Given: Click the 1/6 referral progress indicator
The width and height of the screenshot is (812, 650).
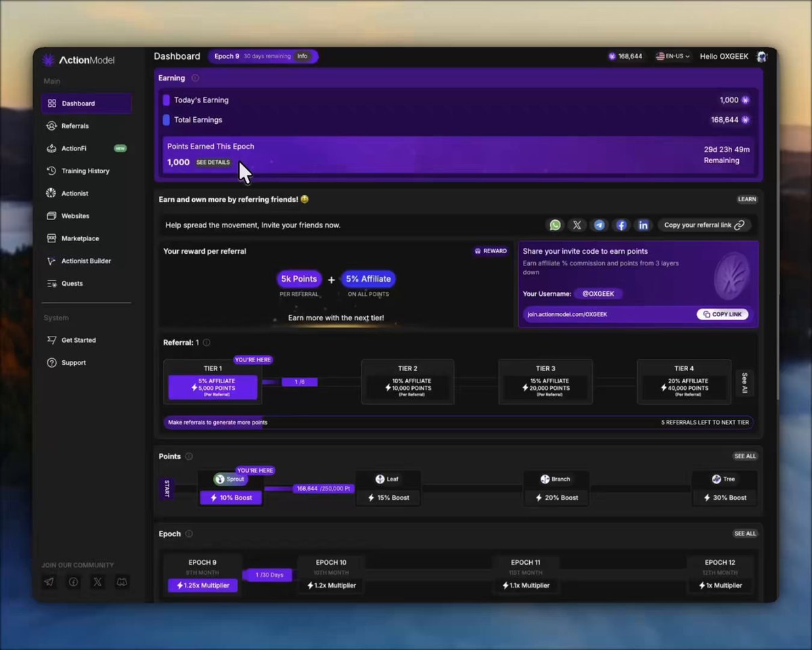Looking at the screenshot, I should (299, 382).
